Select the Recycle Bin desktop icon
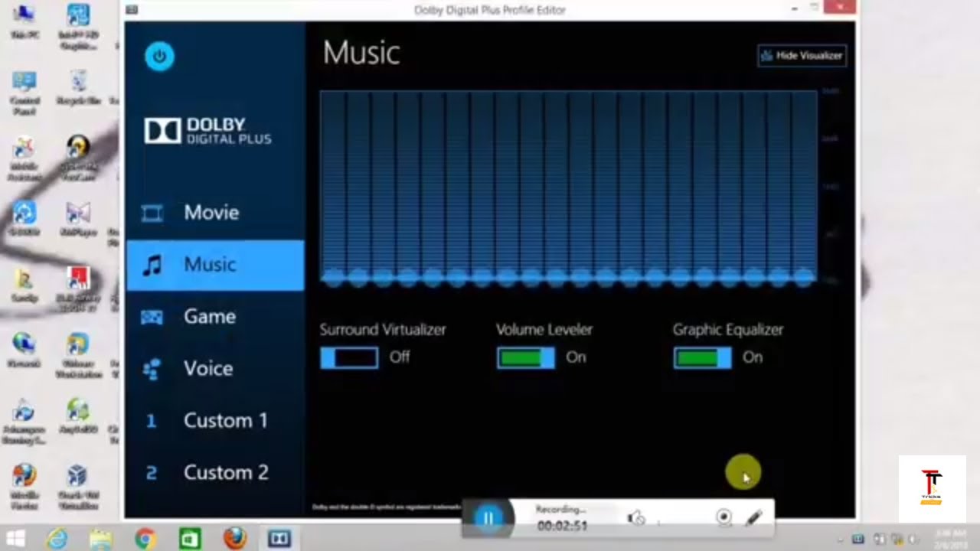Image resolution: width=980 pixels, height=551 pixels. [x=78, y=87]
